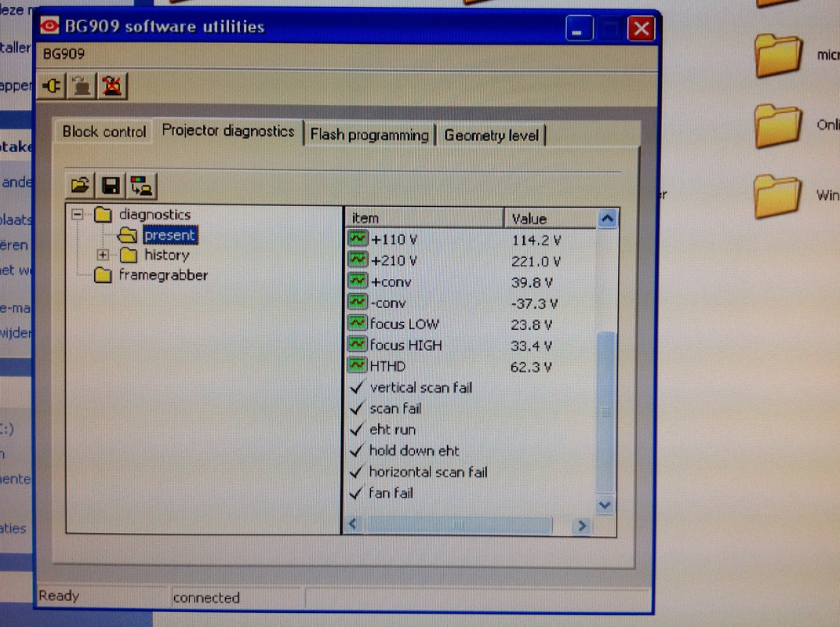Click the list scroll up arrow
The width and height of the screenshot is (840, 627).
click(x=607, y=219)
